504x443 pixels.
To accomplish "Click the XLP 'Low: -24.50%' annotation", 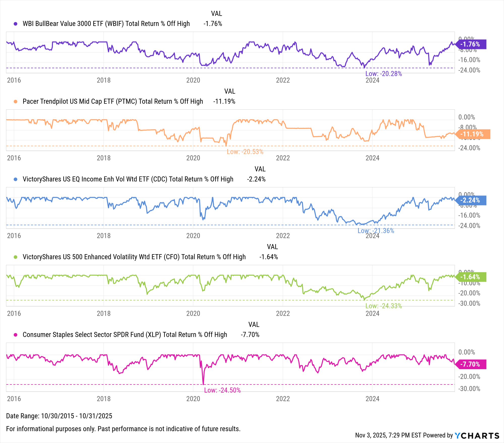I will point(222,390).
